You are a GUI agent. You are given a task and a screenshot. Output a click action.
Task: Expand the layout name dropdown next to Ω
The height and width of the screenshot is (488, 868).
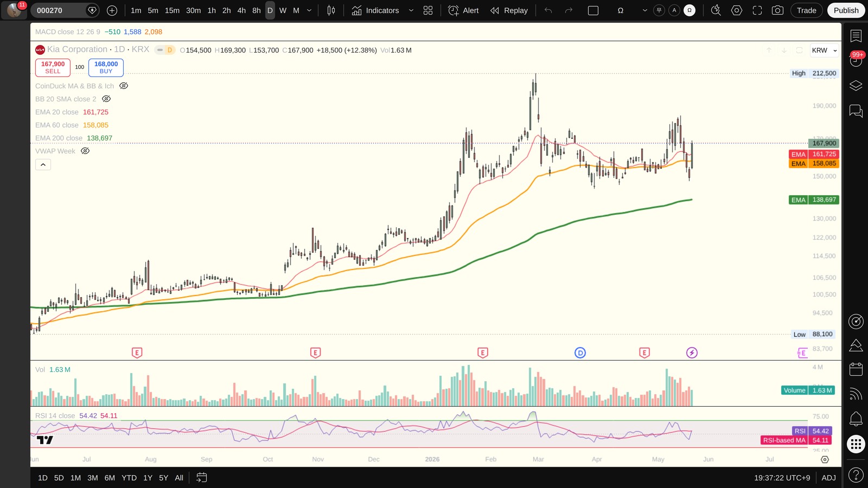(644, 10)
